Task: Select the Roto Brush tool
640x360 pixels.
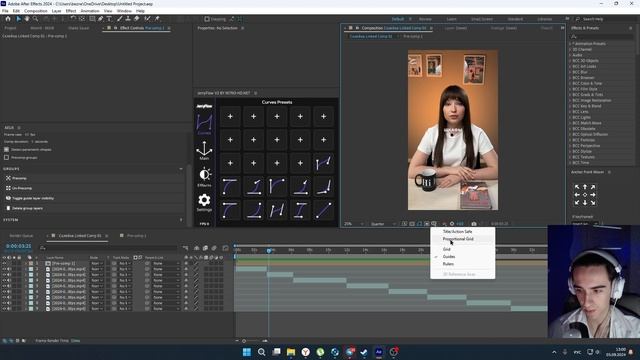Action: tap(147, 19)
